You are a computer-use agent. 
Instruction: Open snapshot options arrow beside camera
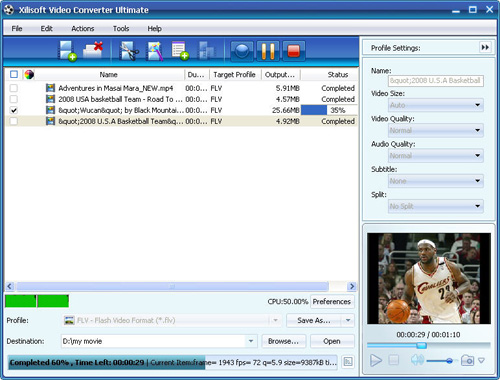[x=481, y=360]
